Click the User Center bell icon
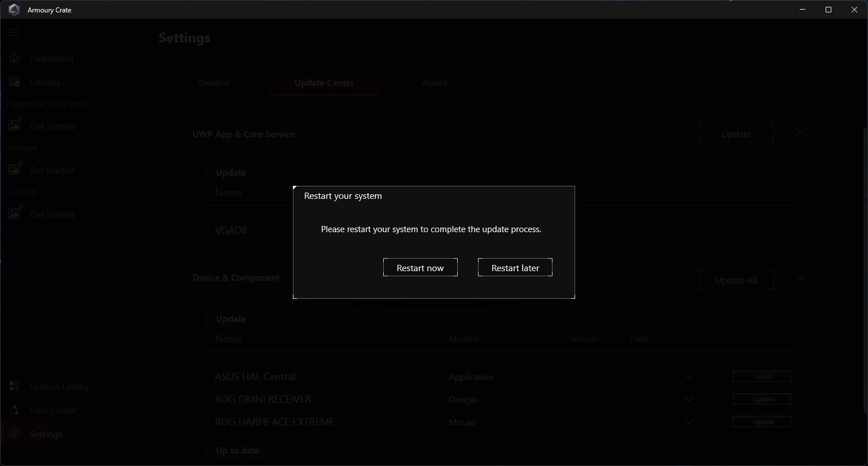This screenshot has height=466, width=868. [x=14, y=410]
